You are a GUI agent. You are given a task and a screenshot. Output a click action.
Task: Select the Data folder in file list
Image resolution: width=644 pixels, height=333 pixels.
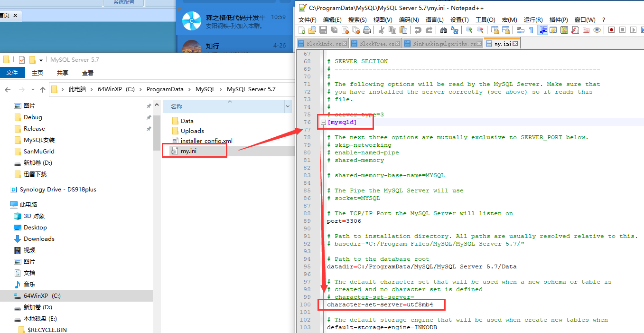[187, 121]
